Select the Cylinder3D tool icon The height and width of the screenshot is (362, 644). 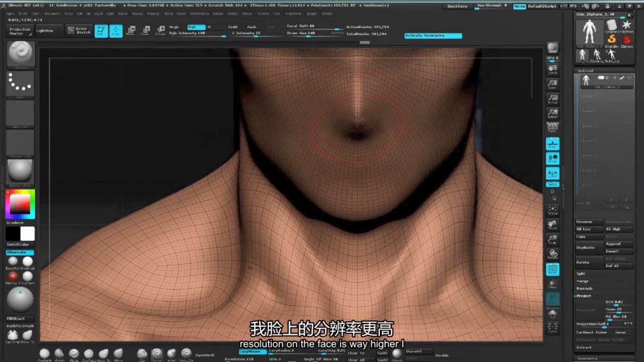tap(611, 25)
